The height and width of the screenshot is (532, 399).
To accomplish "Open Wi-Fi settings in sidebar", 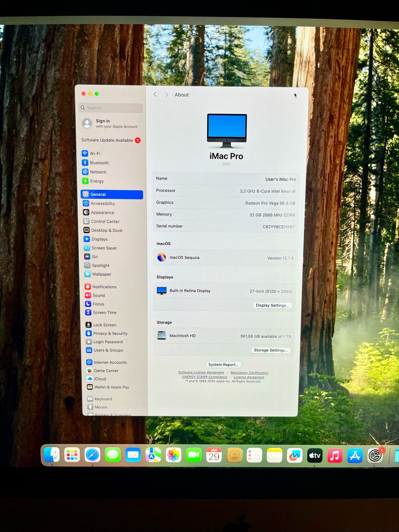I will tap(91, 153).
